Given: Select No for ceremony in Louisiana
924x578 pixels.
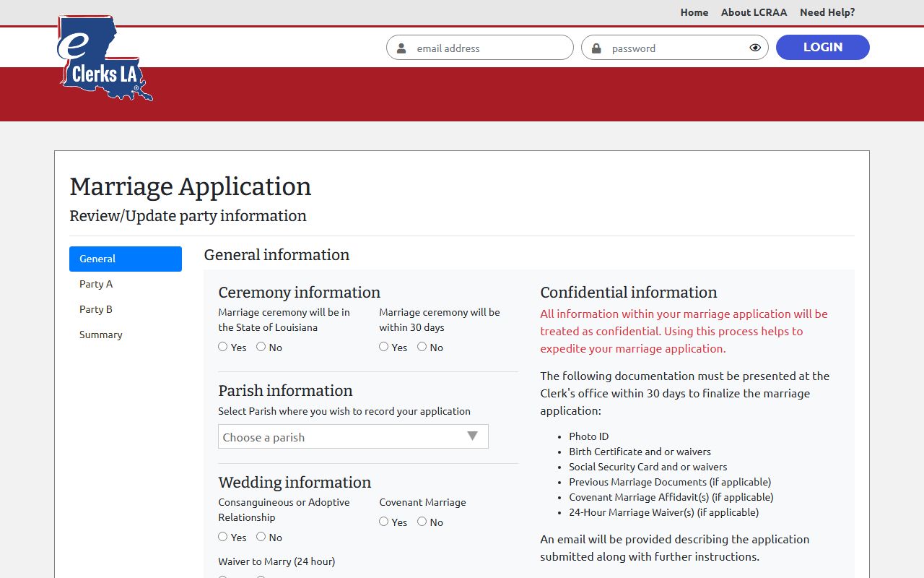Looking at the screenshot, I should tap(261, 347).
